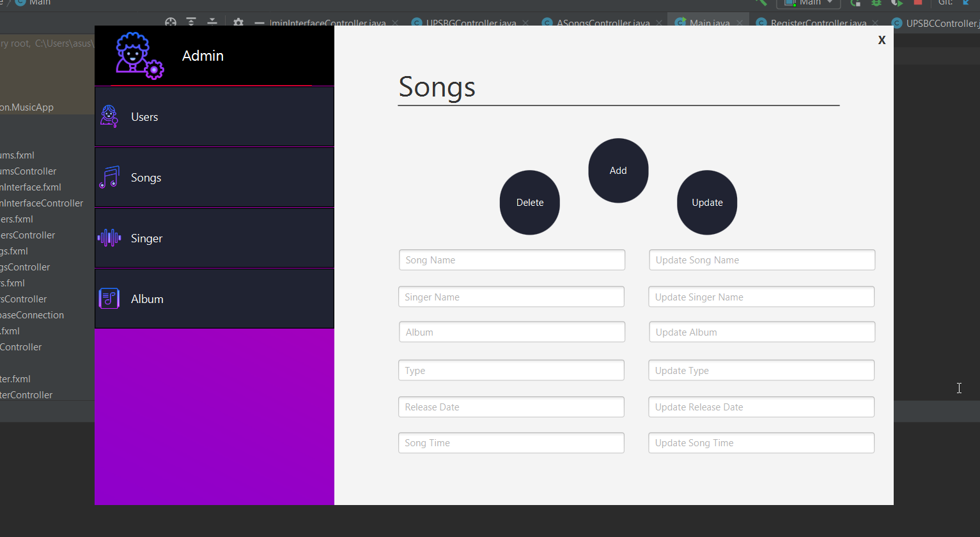This screenshot has height=537, width=980.
Task: Focus the Release Date field
Action: [x=511, y=407]
